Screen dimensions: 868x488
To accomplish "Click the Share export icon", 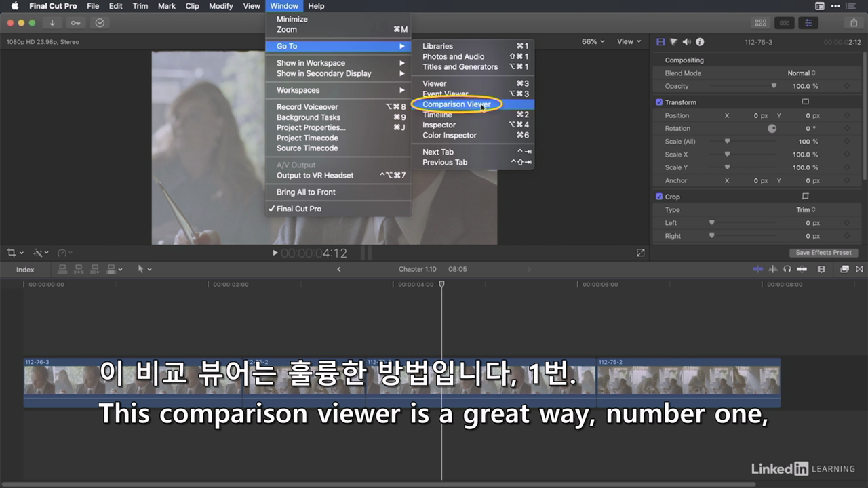I will [x=854, y=23].
